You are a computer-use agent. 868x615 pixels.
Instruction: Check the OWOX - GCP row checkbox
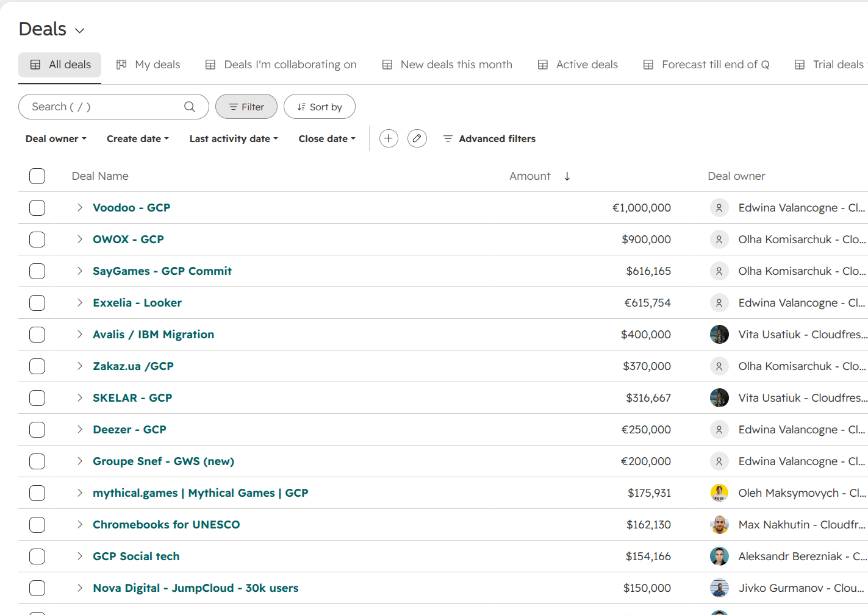pyautogui.click(x=37, y=240)
